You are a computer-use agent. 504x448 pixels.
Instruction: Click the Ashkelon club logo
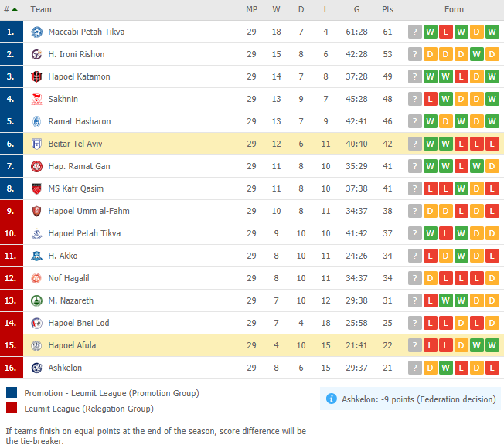point(36,368)
